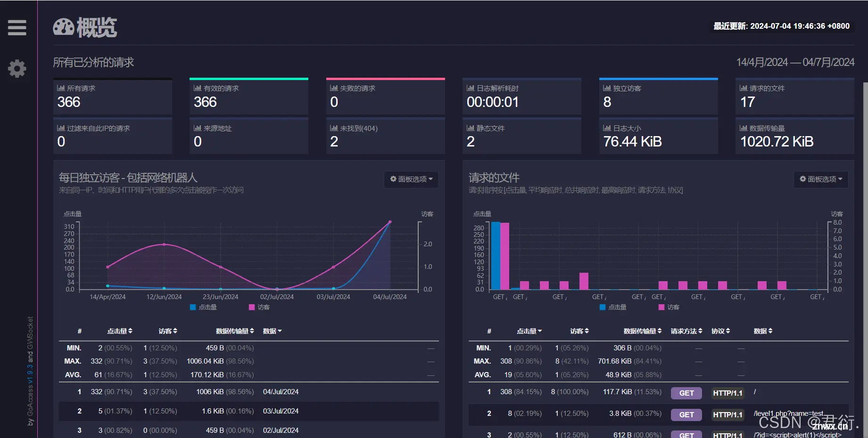Toggle 点击量 legend in daily visitors chart
This screenshot has width=868, height=438.
tap(203, 307)
